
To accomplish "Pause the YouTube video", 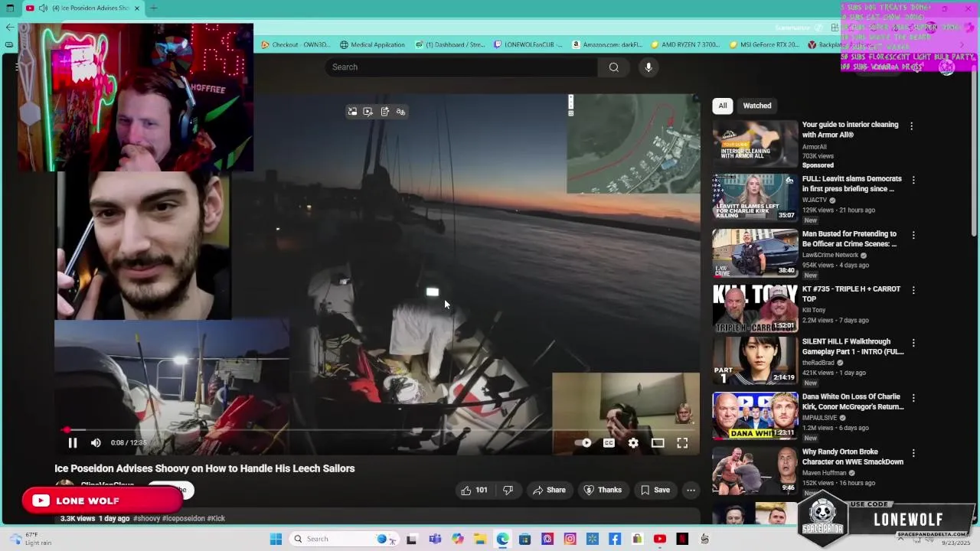I will [x=73, y=442].
